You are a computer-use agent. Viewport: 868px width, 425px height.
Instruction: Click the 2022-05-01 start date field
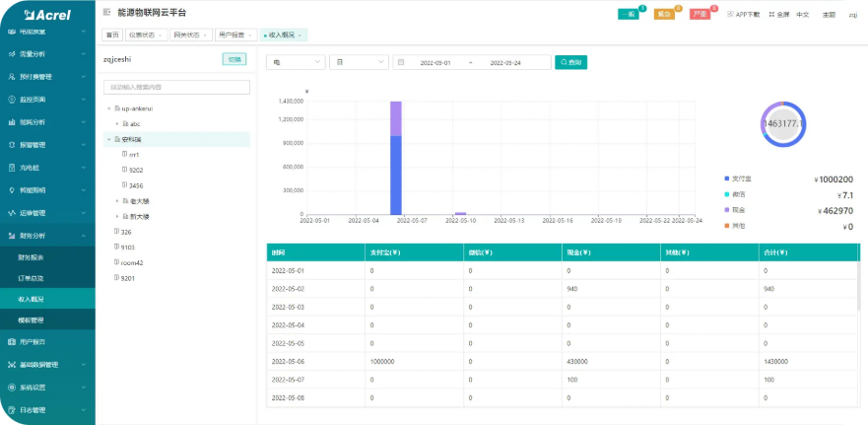tap(435, 62)
